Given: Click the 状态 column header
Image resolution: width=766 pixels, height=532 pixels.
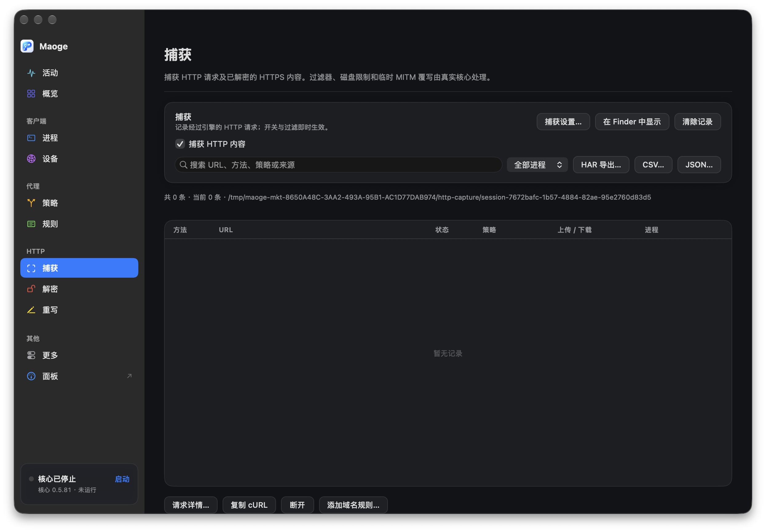Looking at the screenshot, I should pos(442,230).
